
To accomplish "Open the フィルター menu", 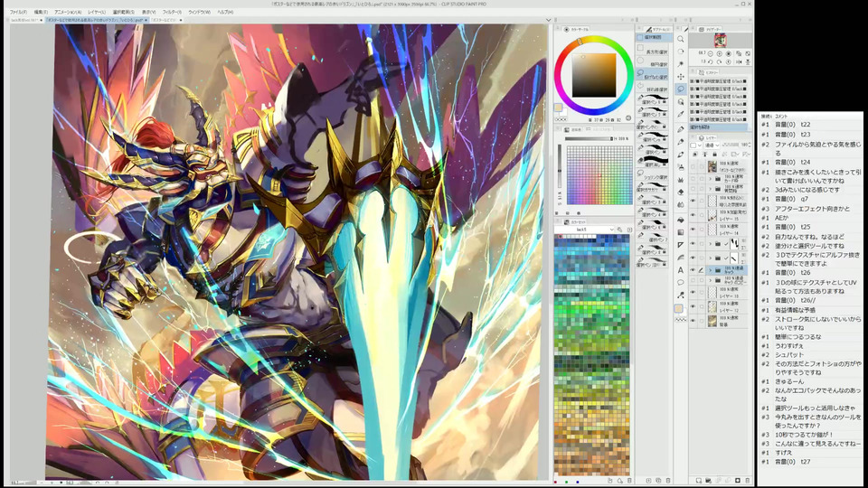I will click(x=172, y=12).
